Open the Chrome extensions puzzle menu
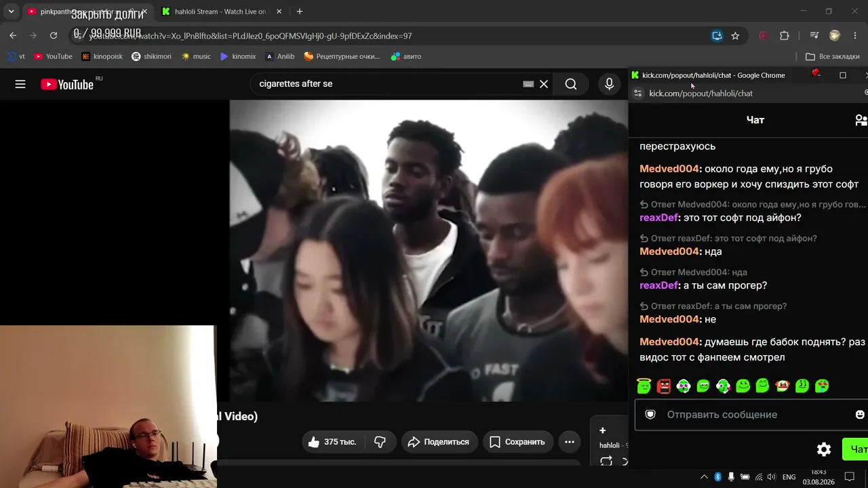868x488 pixels. pos(785,36)
